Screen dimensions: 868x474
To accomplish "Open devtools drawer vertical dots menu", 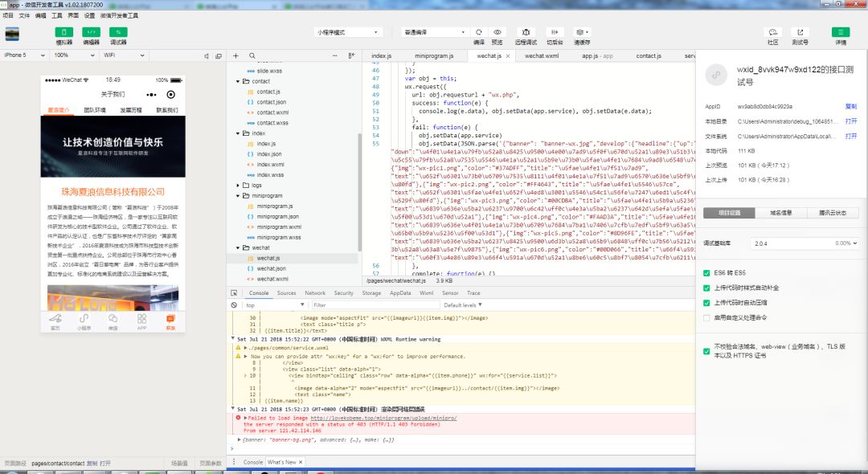I will point(234,462).
